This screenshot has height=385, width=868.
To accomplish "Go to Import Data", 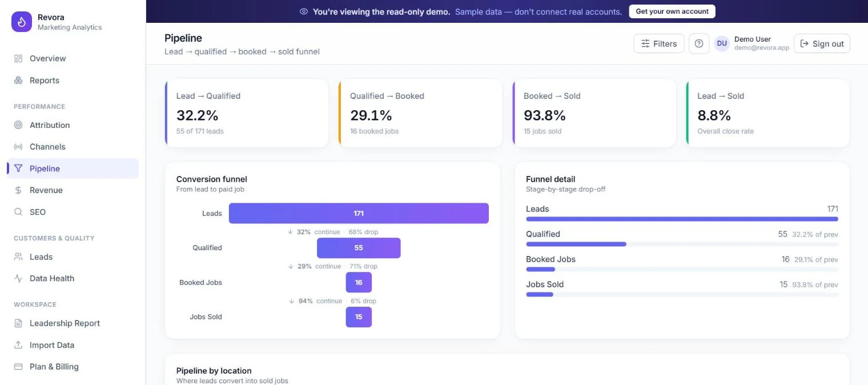I will coord(73,345).
